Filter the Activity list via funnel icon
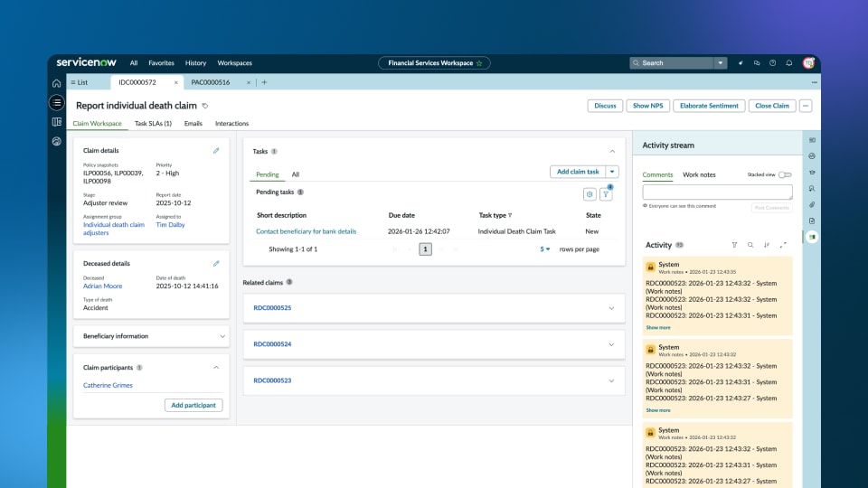Screen dimensions: 868x488 tap(734, 245)
